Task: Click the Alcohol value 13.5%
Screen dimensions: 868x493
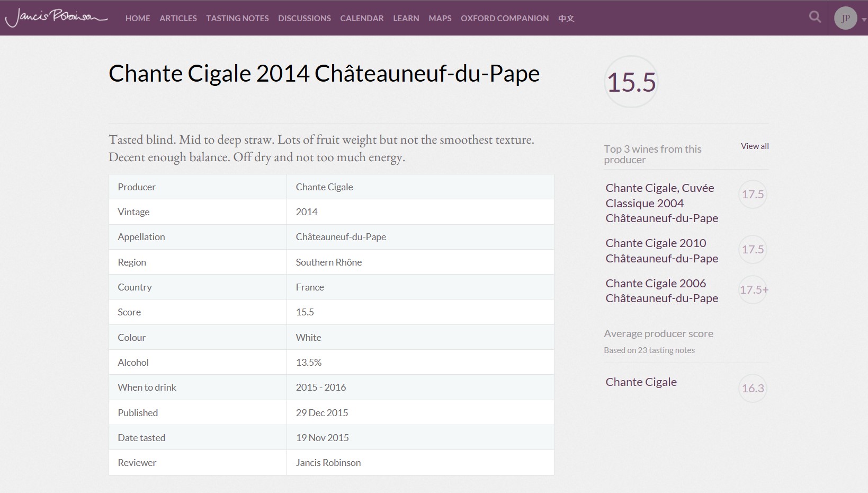Action: point(309,362)
